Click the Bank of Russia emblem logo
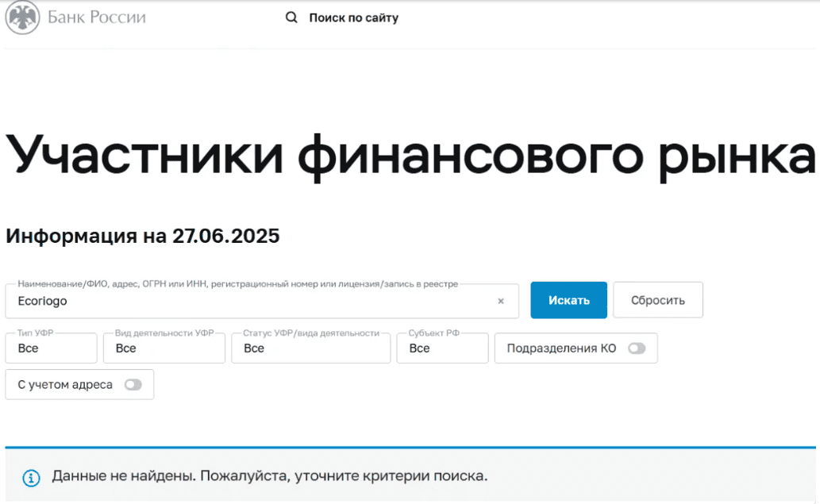Screen dimensions: 820x504 [x=22, y=17]
